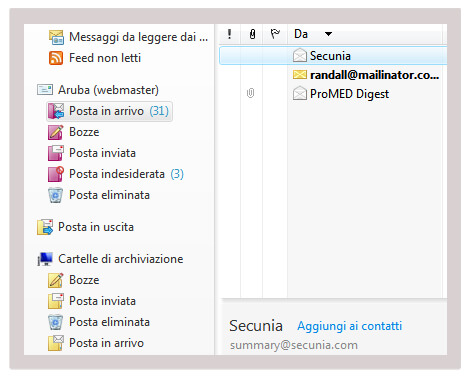Click summary@secunia.com address in preview
Screen dimensions: 472x378
click(294, 345)
